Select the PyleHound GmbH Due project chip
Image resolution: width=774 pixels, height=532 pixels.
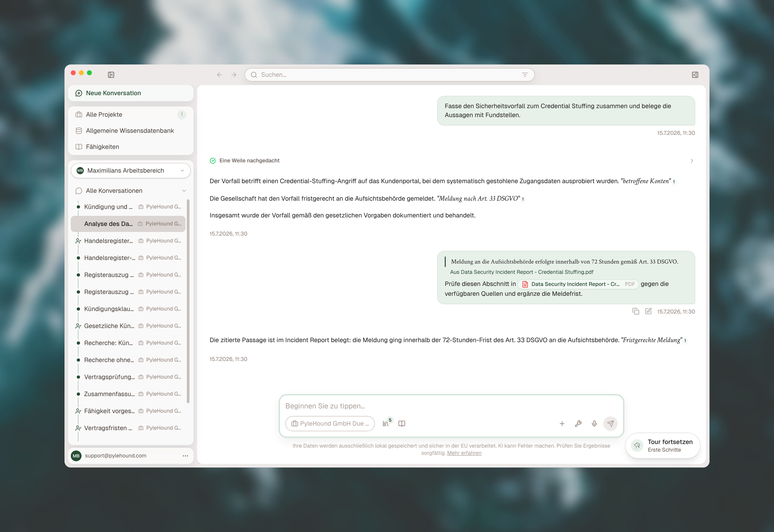pyautogui.click(x=330, y=423)
